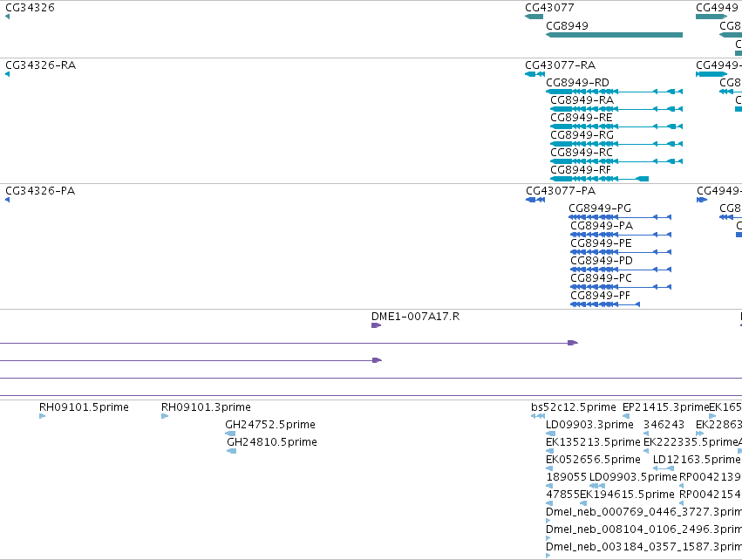This screenshot has width=742, height=560.
Task: Click the CG43077-RA transcript glyph
Action: tap(534, 74)
